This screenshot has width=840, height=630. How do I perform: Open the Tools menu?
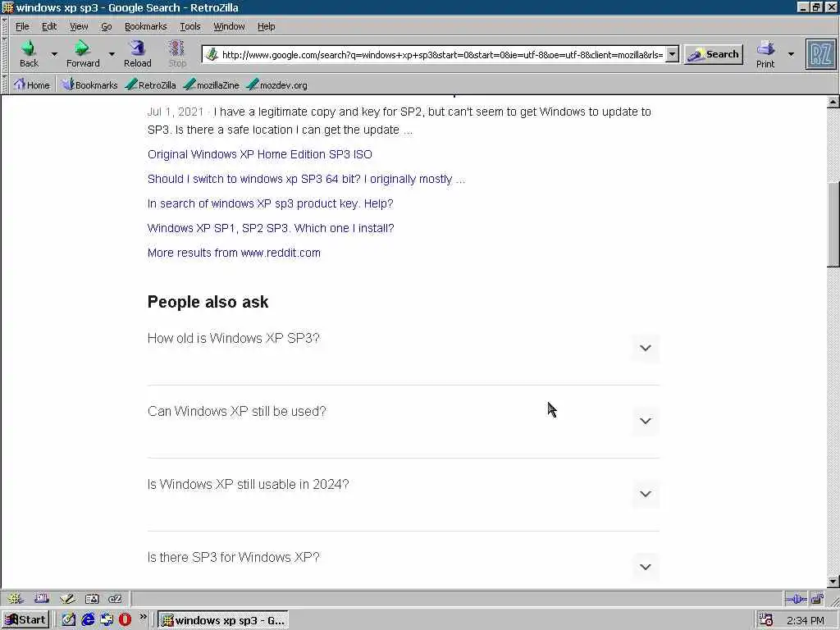tap(190, 26)
